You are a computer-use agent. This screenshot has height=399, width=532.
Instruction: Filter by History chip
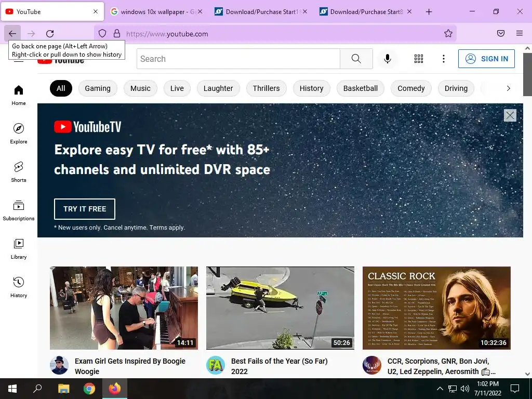[x=312, y=88]
